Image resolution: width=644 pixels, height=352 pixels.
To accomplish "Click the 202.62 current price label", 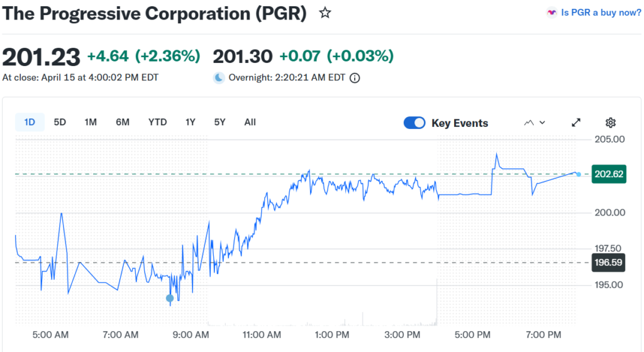I will (608, 174).
